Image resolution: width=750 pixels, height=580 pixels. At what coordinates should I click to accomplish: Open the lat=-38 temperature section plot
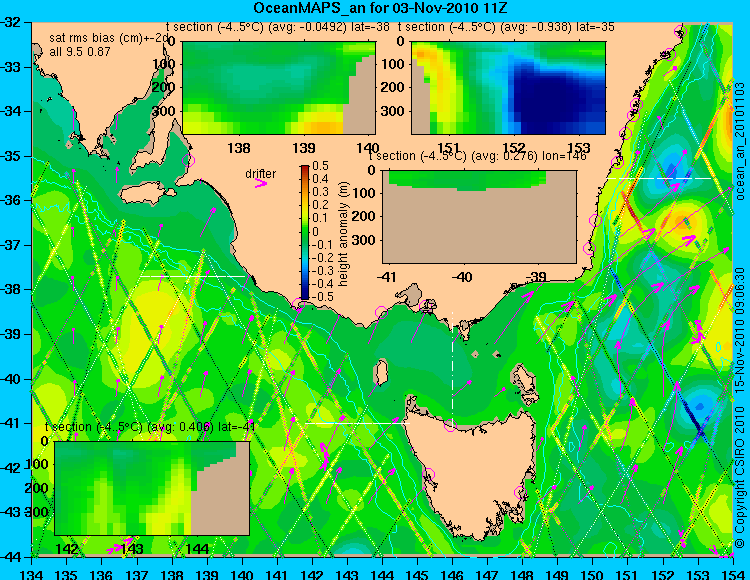(x=279, y=88)
